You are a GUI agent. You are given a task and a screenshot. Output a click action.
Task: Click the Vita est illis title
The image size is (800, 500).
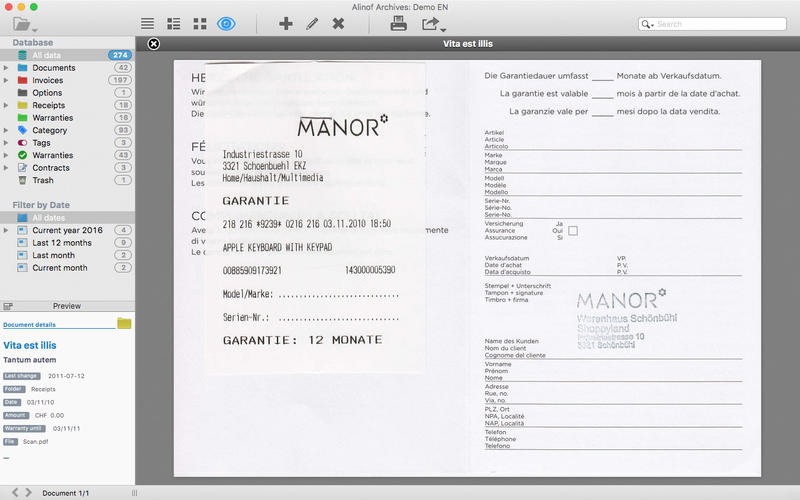[x=30, y=345]
